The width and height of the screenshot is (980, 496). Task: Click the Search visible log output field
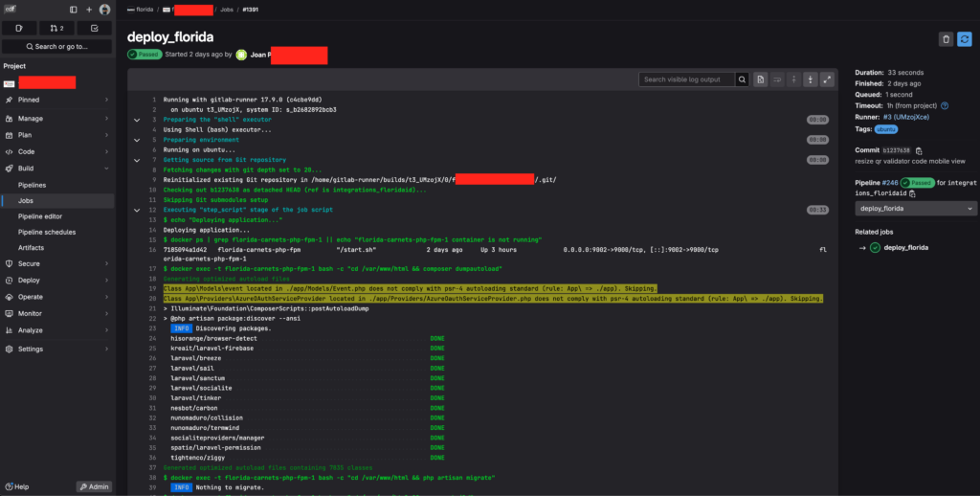pos(686,79)
